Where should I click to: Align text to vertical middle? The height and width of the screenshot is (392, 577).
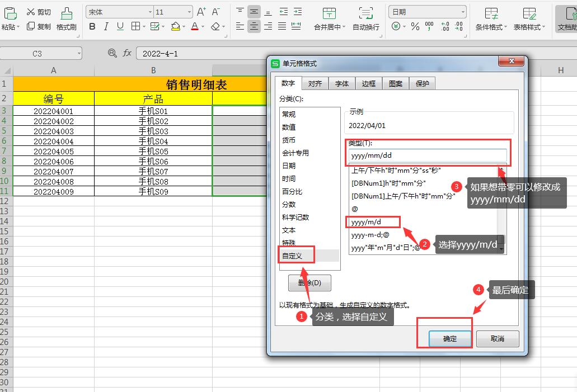(x=254, y=12)
